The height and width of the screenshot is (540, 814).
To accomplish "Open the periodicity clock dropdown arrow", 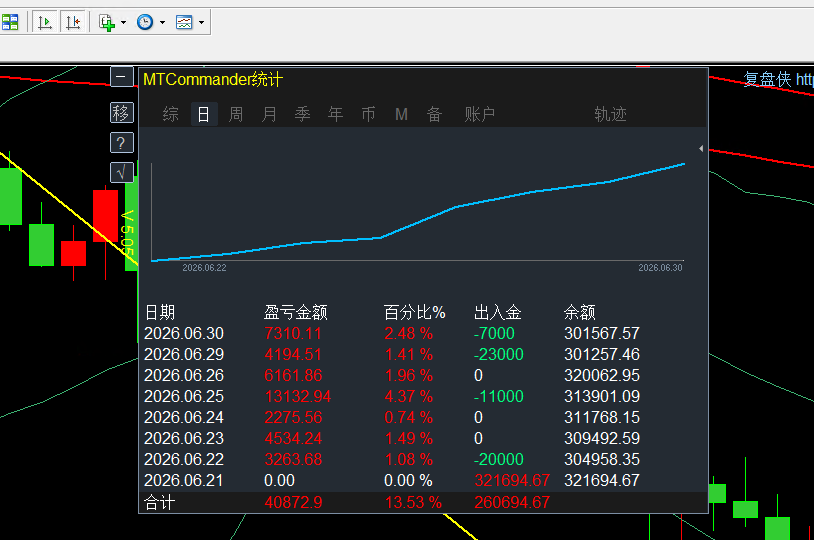I will point(162,22).
